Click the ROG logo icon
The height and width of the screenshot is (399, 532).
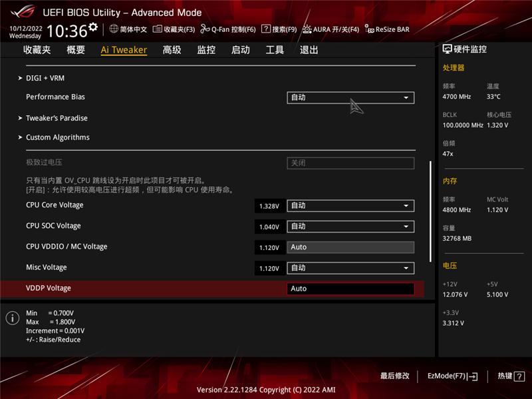coord(23,12)
